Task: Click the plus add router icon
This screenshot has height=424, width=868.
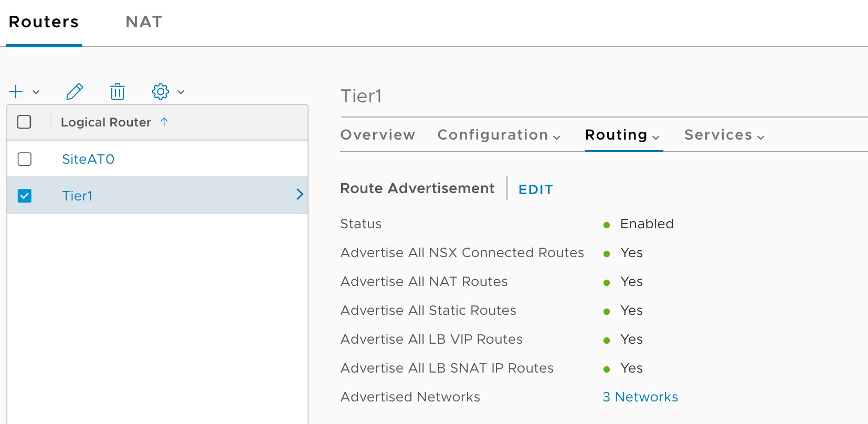Action: (16, 92)
